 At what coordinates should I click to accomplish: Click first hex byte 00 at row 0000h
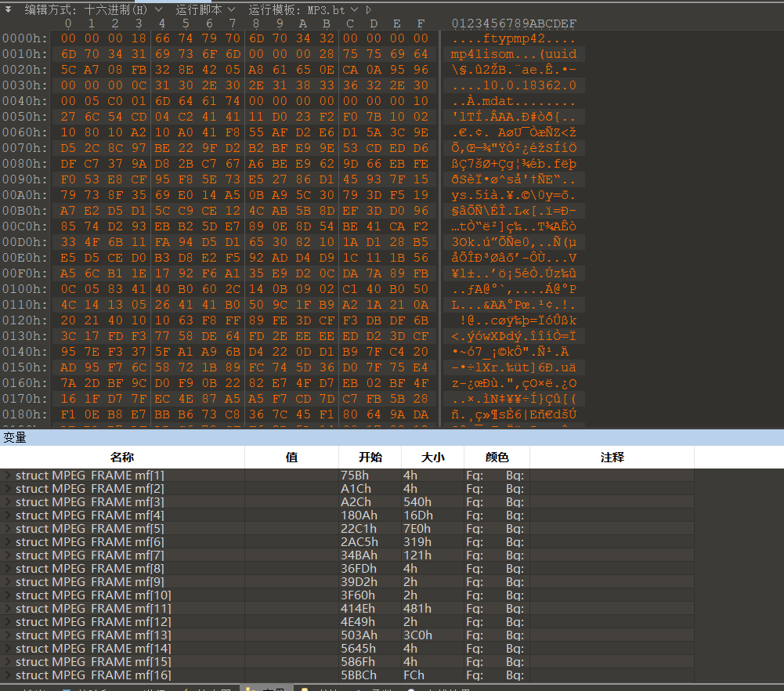(x=68, y=38)
